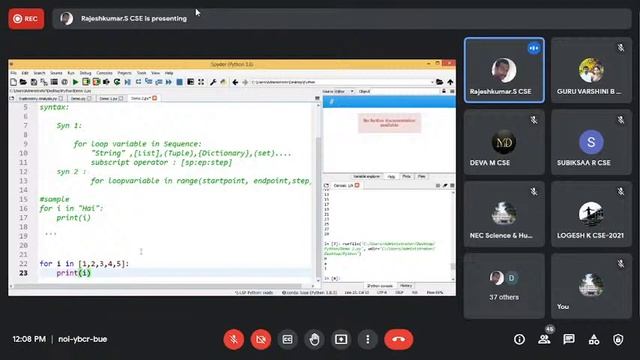Switch to the Plots tab
This screenshot has height=360, width=640.
(x=406, y=176)
